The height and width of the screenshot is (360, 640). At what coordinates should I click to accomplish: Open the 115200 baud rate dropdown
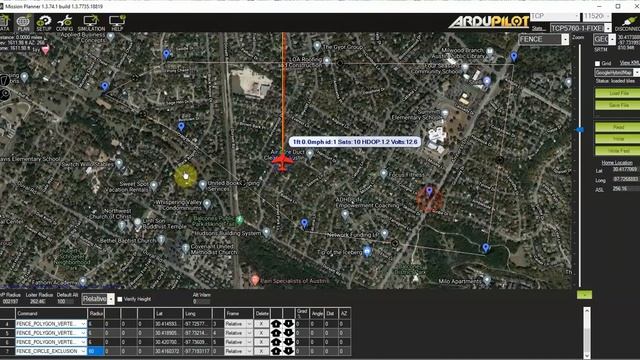(597, 16)
